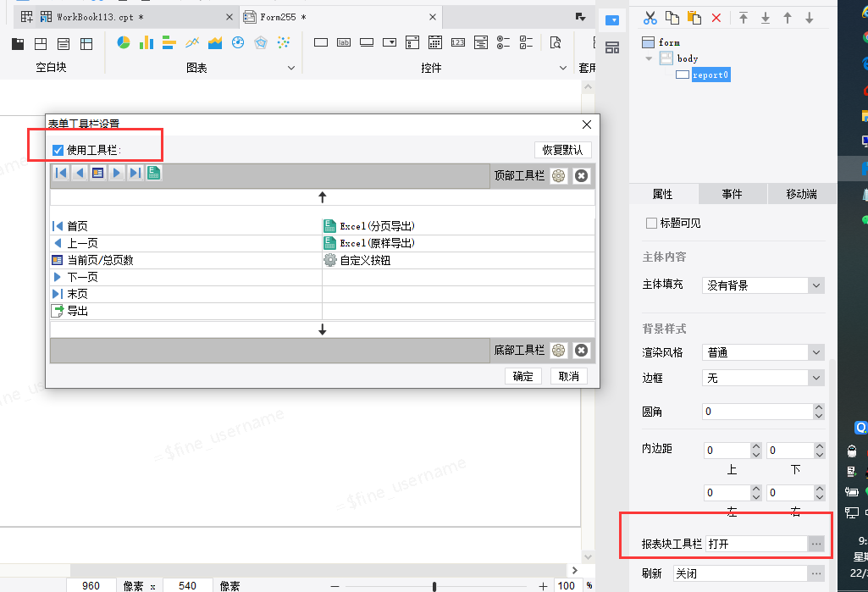
Task: Move widget up one layer
Action: coord(788,19)
